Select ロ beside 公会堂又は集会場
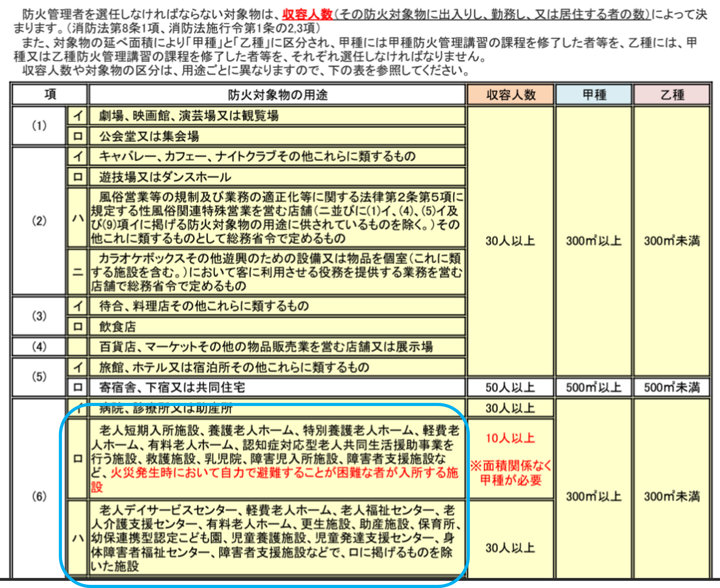 78,136
